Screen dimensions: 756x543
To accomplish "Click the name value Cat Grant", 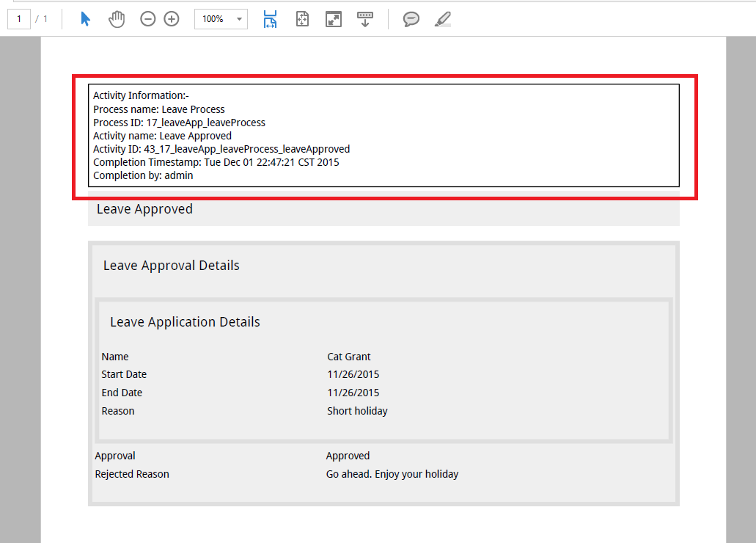I will [x=349, y=357].
